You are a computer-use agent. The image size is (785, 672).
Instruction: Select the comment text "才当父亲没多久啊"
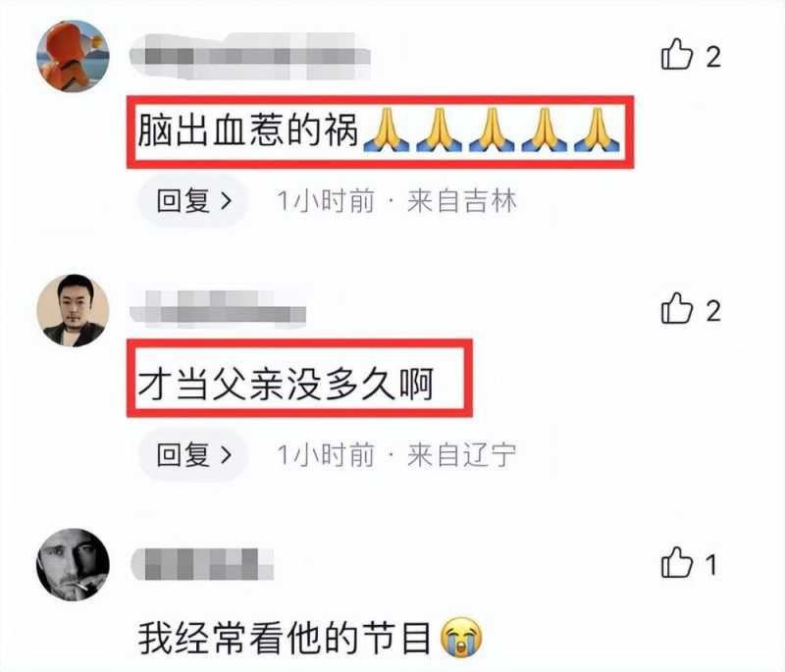(x=286, y=385)
